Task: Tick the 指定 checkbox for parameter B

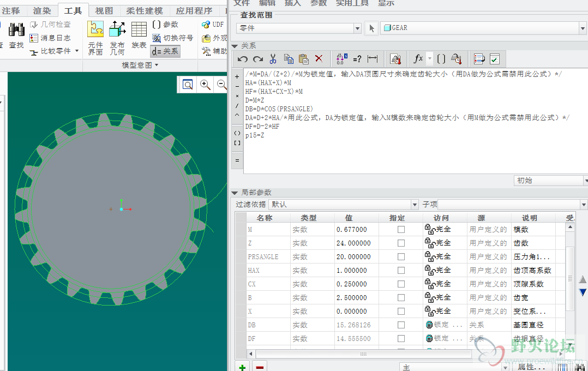Action: pos(401,297)
